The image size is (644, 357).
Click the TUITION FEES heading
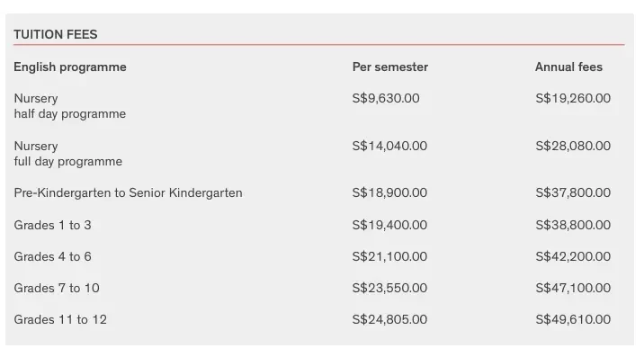click(x=56, y=34)
